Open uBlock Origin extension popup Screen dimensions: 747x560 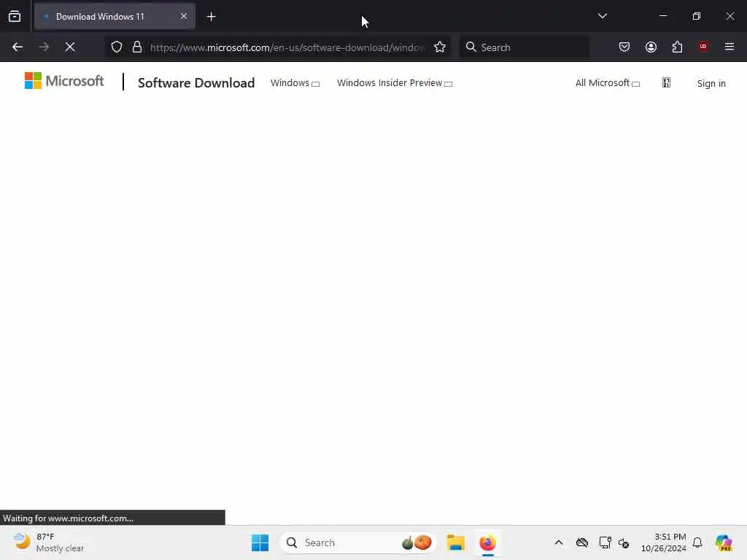point(703,47)
